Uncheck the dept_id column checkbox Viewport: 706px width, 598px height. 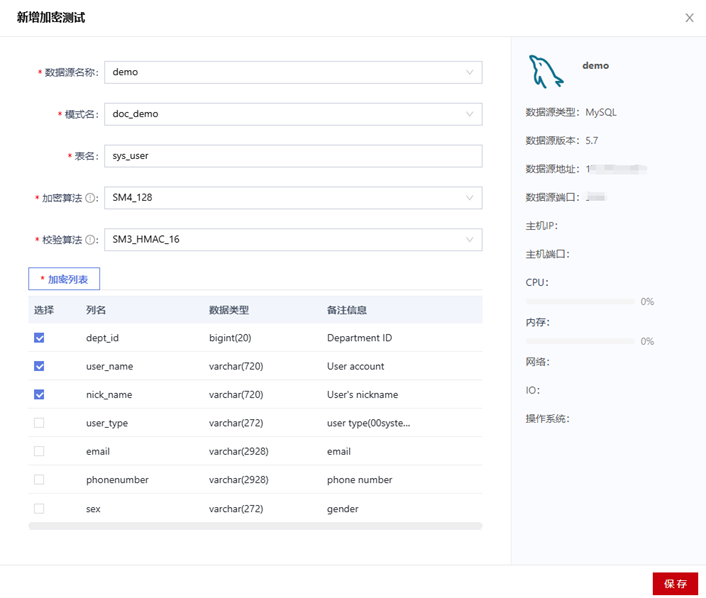[39, 338]
